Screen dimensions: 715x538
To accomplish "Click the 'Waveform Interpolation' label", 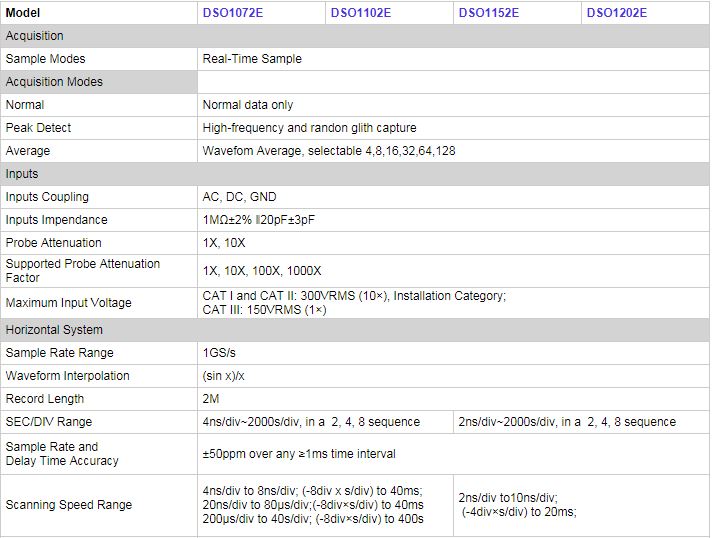I will tap(67, 376).
